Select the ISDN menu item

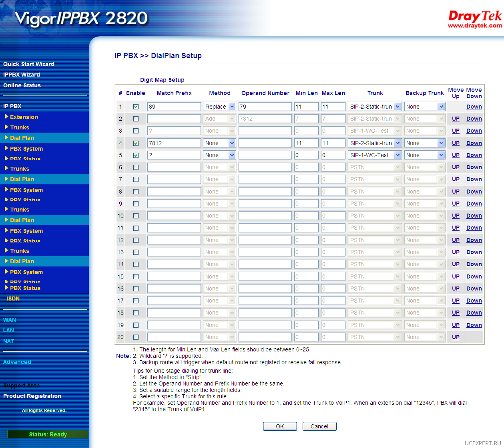[13, 299]
